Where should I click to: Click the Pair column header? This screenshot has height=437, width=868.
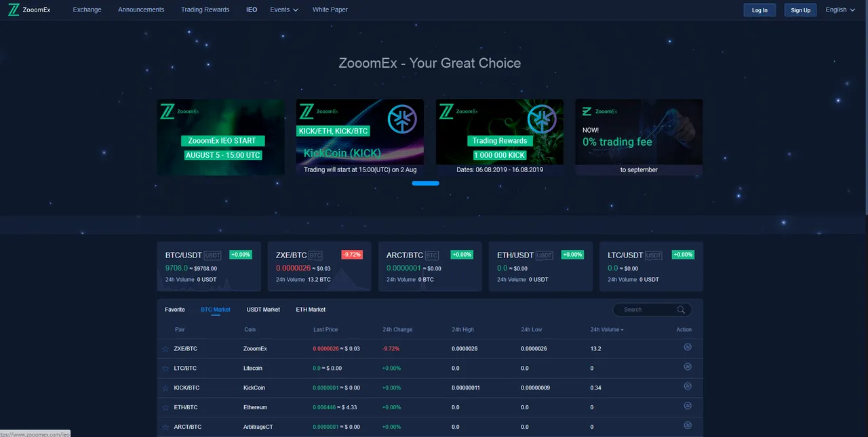(180, 330)
